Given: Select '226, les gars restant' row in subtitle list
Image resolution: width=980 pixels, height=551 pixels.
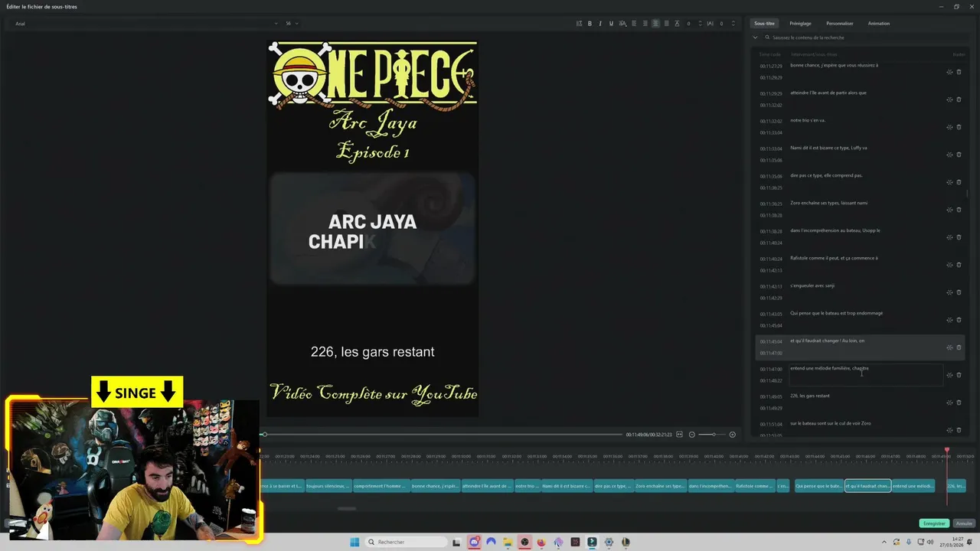Looking at the screenshot, I should pos(859,402).
